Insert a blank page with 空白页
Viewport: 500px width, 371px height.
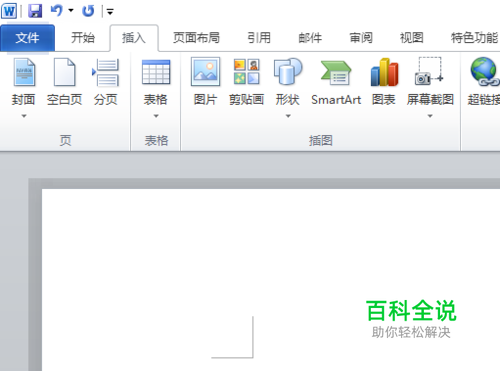coord(64,82)
